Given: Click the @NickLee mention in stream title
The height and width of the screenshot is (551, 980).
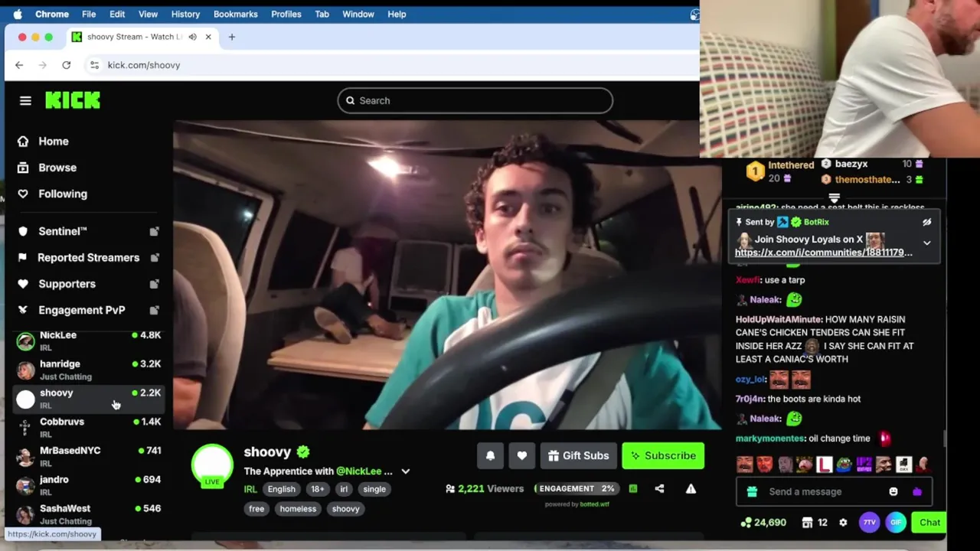Looking at the screenshot, I should click(359, 471).
